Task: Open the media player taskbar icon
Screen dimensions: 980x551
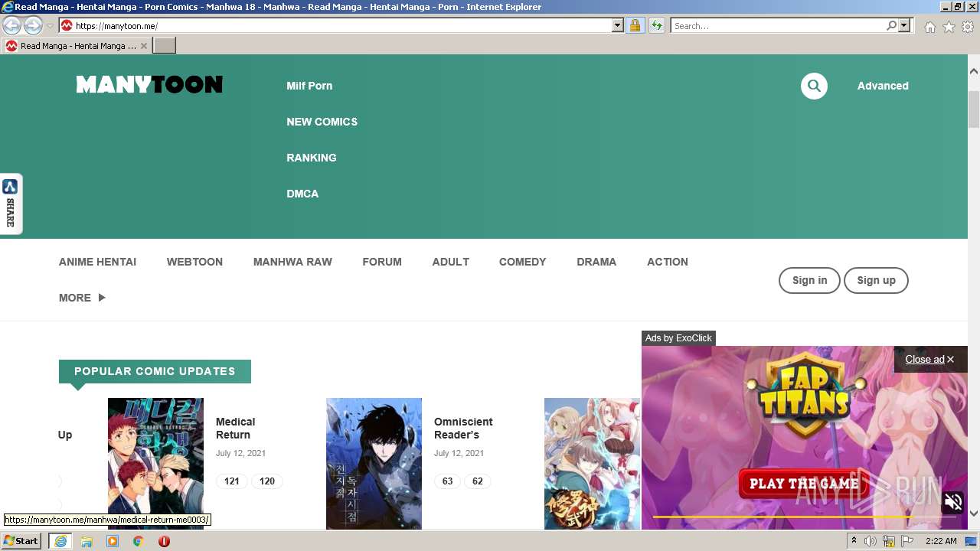Action: [113, 541]
